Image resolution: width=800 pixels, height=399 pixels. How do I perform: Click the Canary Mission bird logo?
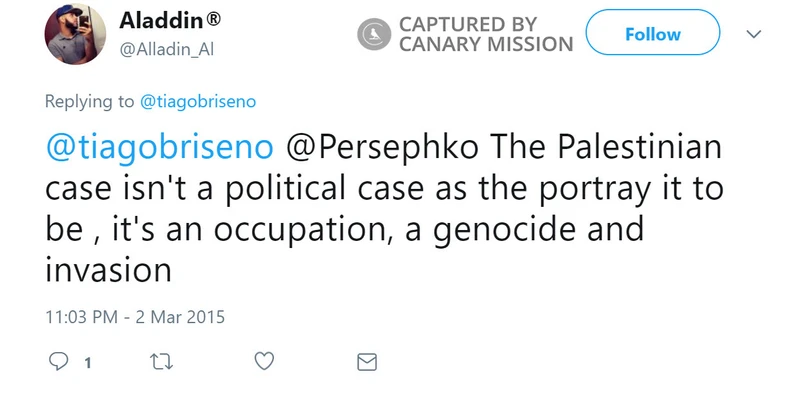[x=374, y=34]
